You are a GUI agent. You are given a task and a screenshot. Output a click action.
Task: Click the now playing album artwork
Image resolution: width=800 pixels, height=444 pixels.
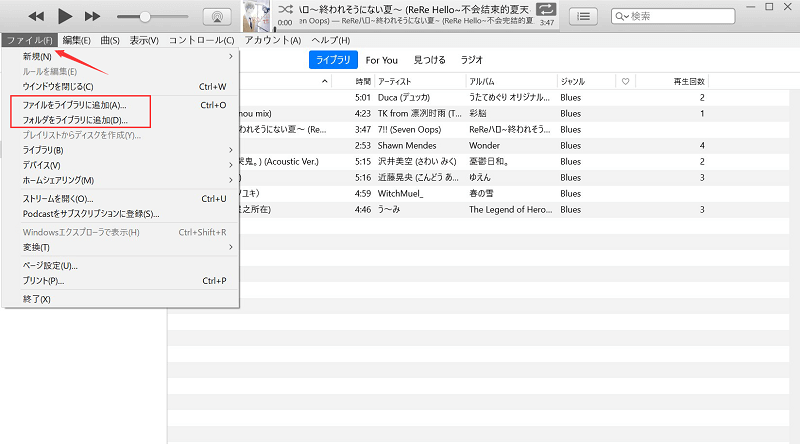[258, 16]
